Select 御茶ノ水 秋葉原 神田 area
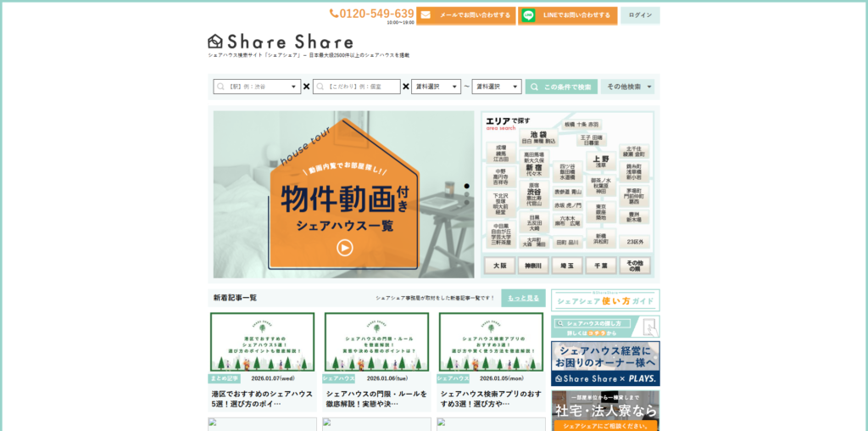 click(601, 186)
